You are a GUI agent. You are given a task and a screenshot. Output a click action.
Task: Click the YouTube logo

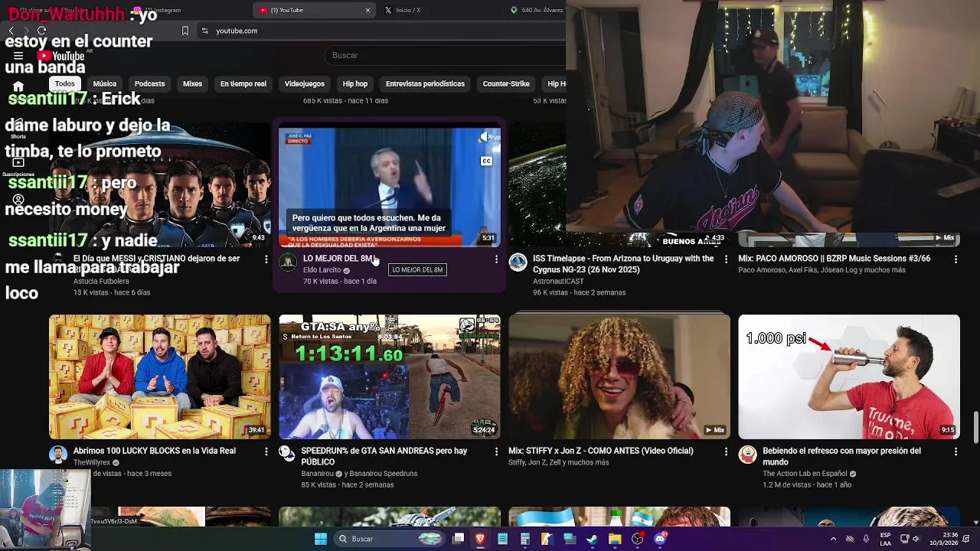pos(61,56)
